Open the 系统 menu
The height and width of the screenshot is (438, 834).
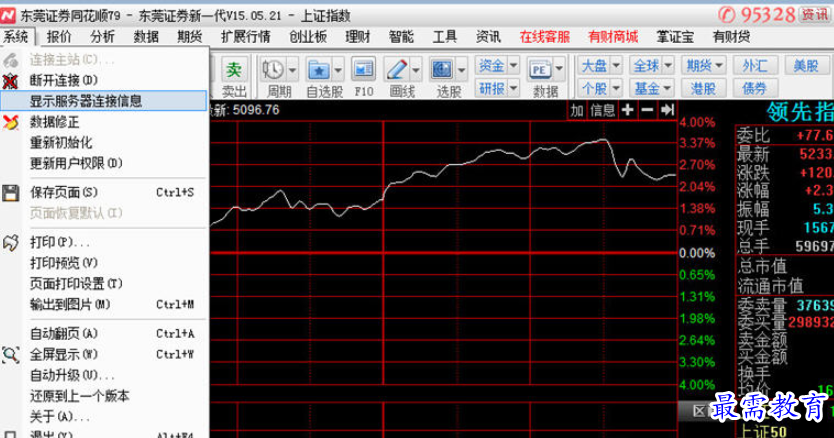(x=16, y=37)
